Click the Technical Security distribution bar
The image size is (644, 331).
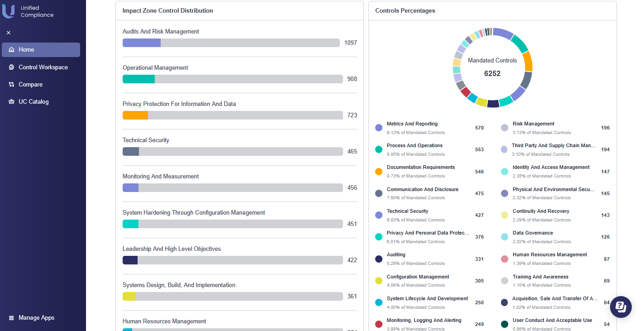(x=233, y=152)
